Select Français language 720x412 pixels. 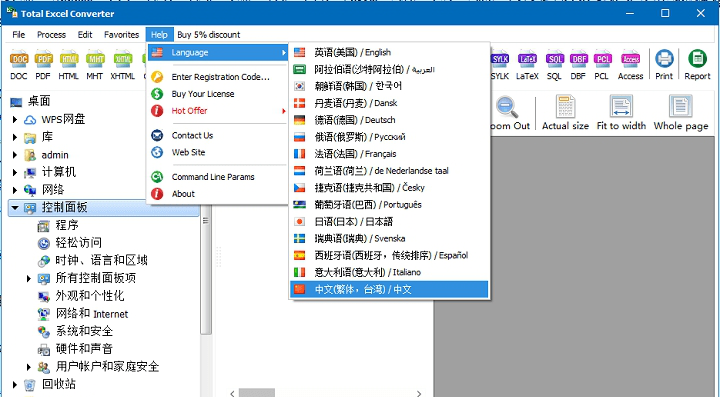(x=389, y=154)
